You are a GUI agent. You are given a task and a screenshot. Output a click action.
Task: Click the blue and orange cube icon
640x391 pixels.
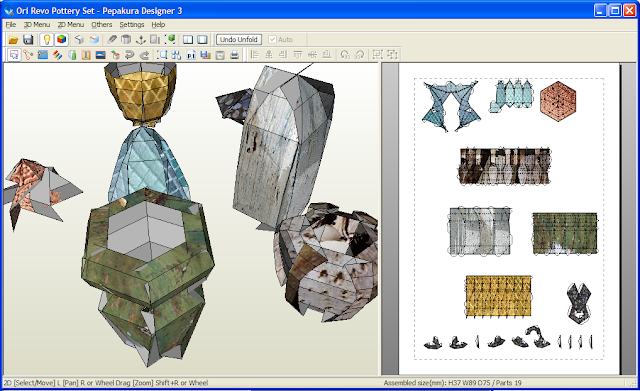[x=94, y=40]
